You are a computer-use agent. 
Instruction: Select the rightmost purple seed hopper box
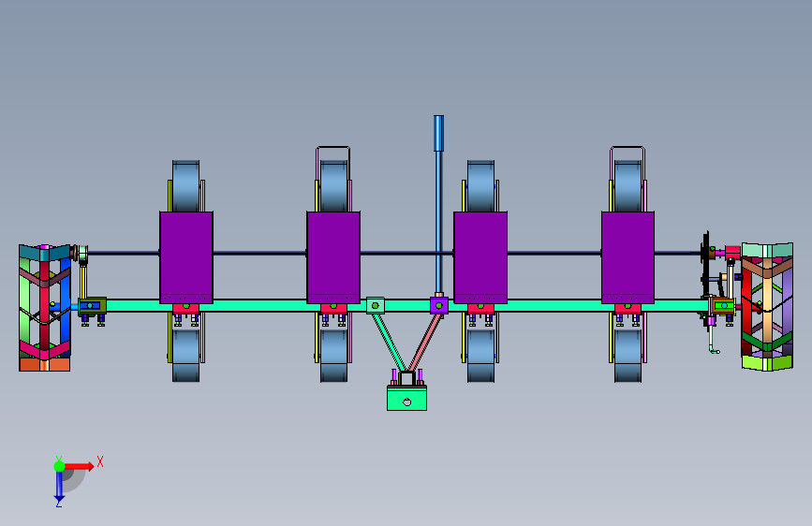point(627,257)
